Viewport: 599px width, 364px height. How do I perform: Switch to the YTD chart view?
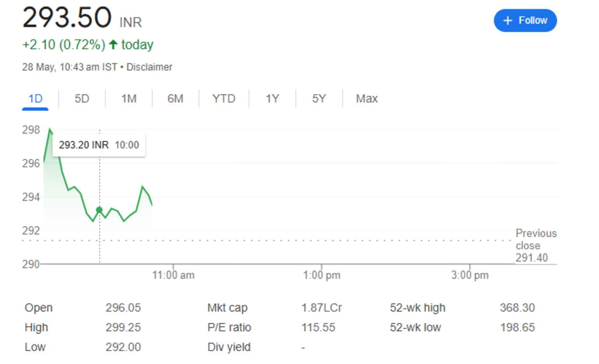coord(224,99)
